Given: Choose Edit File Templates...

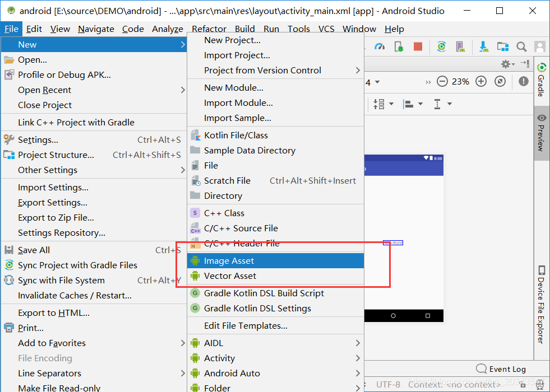Looking at the screenshot, I should [x=275, y=326].
